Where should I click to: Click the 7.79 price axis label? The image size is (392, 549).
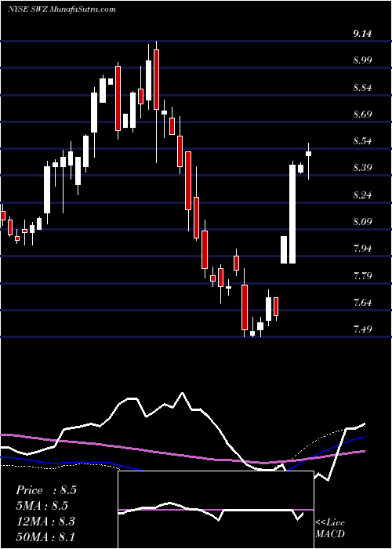(362, 275)
